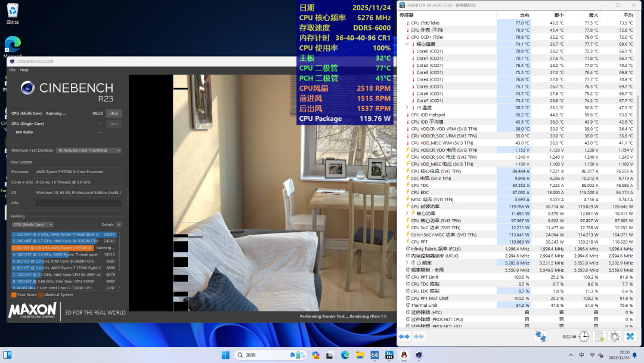The width and height of the screenshot is (644, 363).
Task: Select the orange AMD Ryzen 7 9700X ranking row
Action: 64,248
